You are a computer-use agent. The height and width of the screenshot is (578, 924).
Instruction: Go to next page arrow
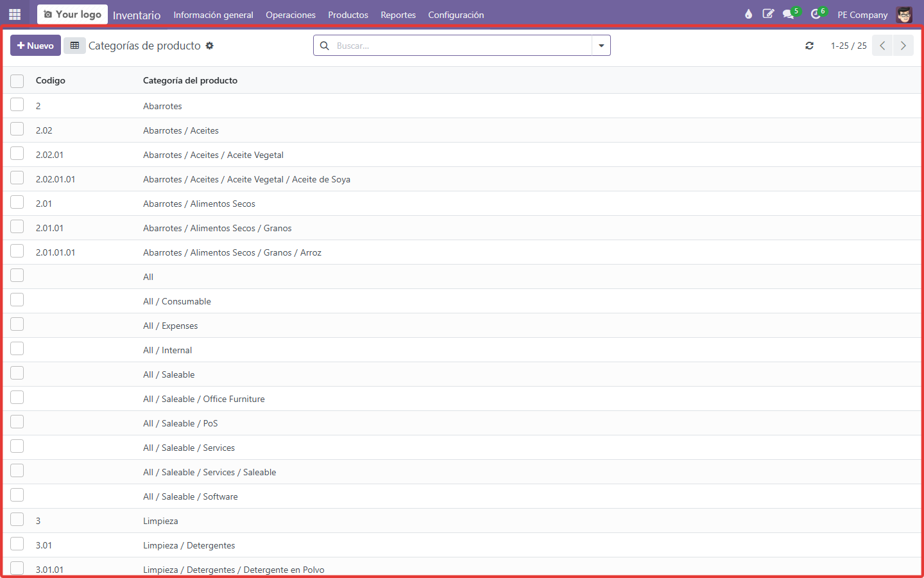pyautogui.click(x=903, y=46)
